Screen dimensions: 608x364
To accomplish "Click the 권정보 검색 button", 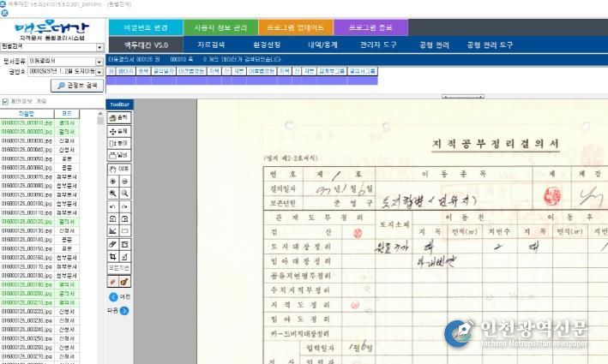I will click(76, 86).
